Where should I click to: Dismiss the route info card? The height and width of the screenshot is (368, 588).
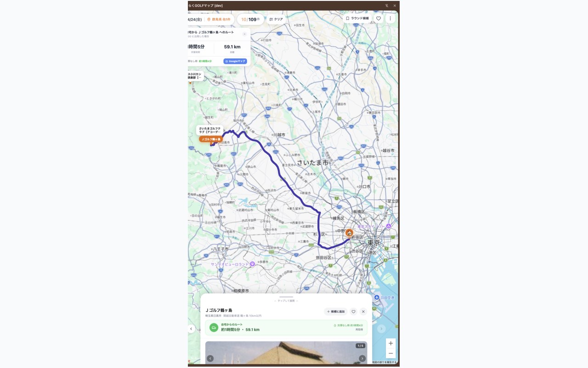pyautogui.click(x=244, y=34)
